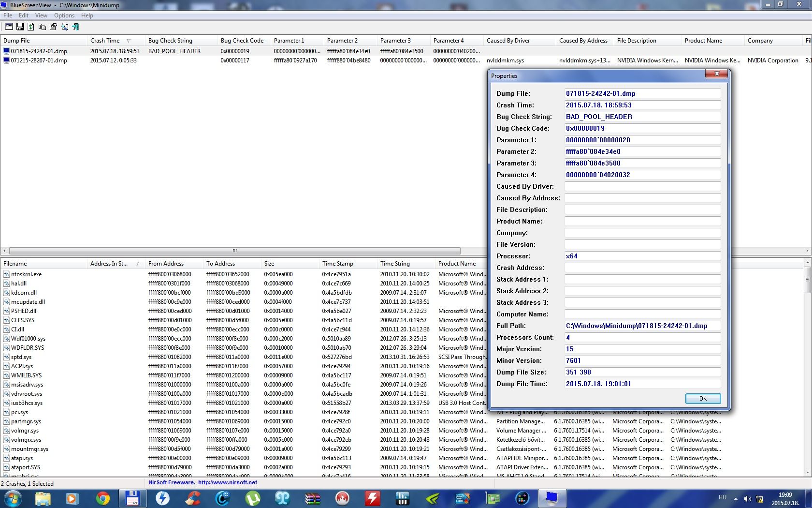This screenshot has width=812, height=508.
Task: Click the Copy Selected Items toolbar icon
Action: tap(42, 27)
